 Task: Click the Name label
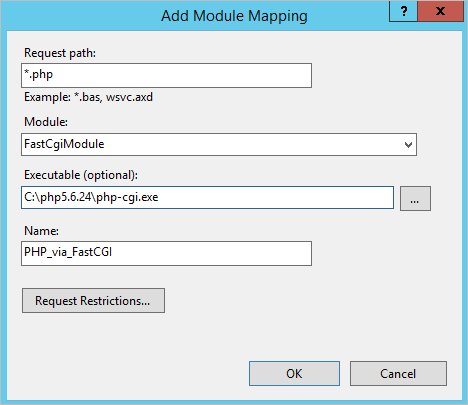41,231
